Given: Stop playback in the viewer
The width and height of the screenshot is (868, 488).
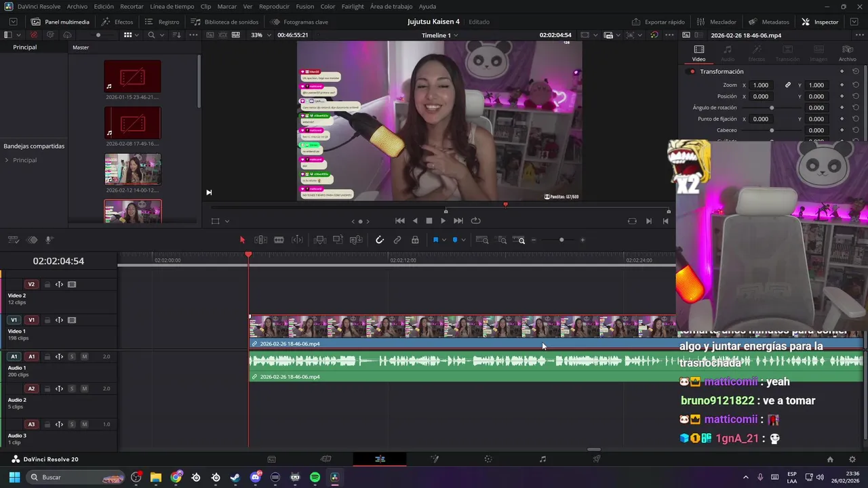Looking at the screenshot, I should 429,221.
